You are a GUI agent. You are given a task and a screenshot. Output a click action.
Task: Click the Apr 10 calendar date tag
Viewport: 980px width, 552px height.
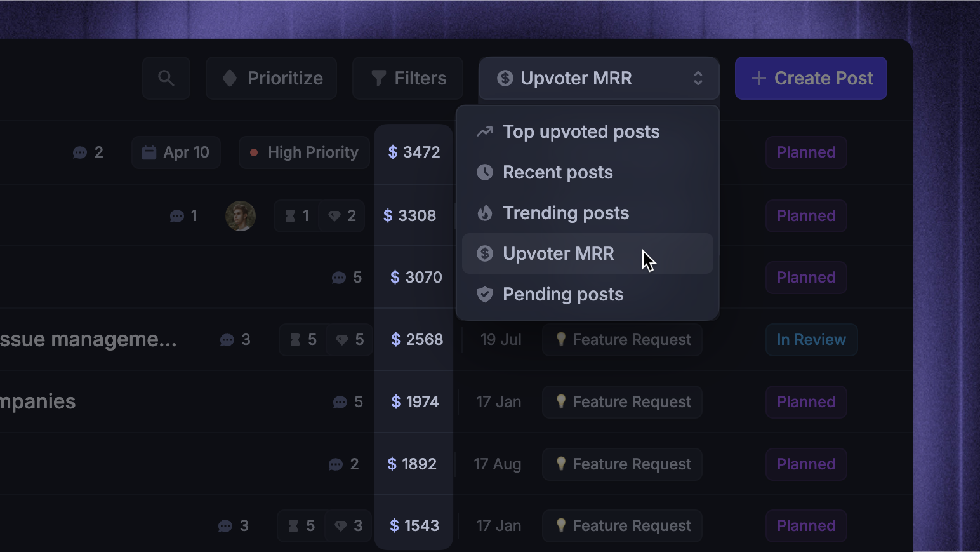click(x=176, y=152)
